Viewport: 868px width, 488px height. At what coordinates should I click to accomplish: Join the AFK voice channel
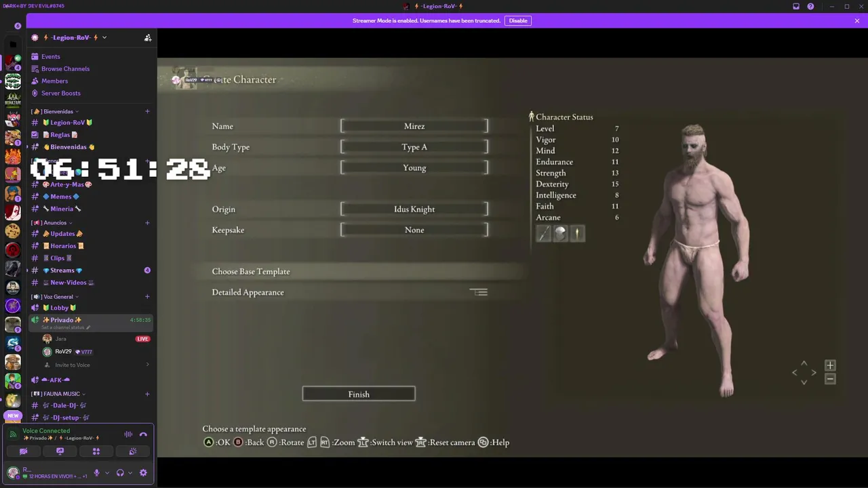[56, 380]
